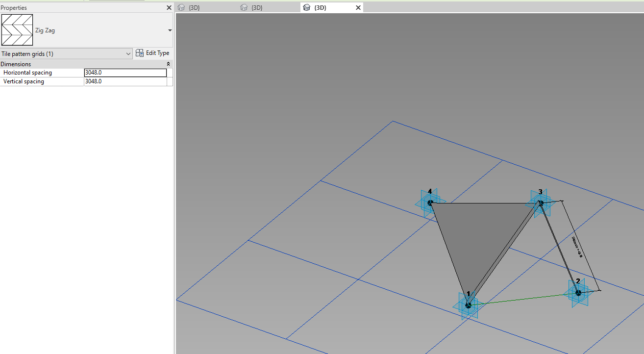
Task: Click the house icon on the first {3D} tab
Action: click(x=181, y=7)
